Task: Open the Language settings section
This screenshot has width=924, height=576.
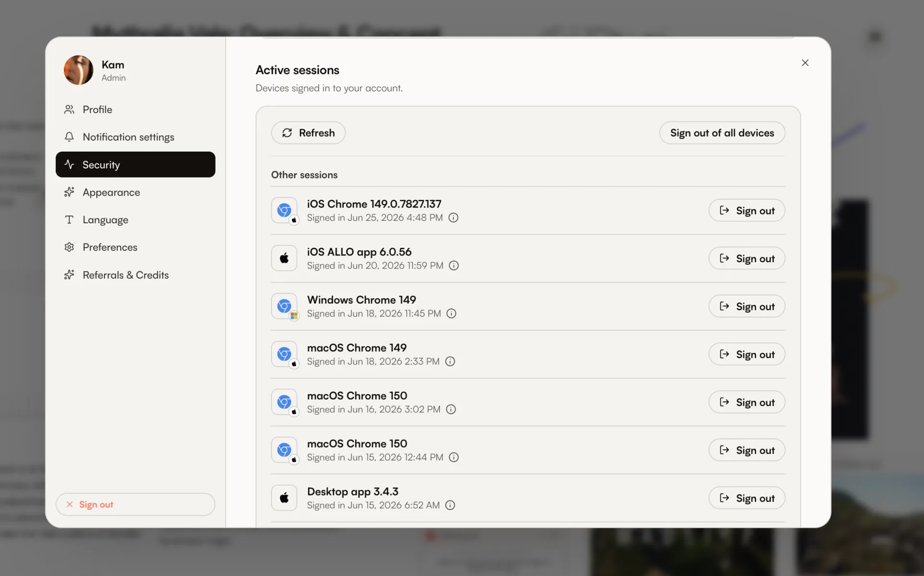Action: click(135, 220)
